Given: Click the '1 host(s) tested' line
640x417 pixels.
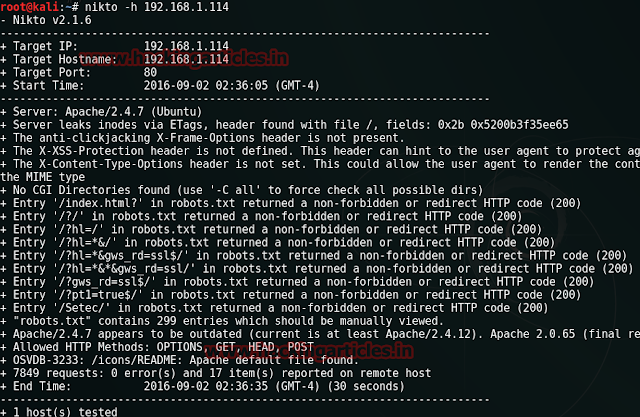Looking at the screenshot, I should [65, 411].
